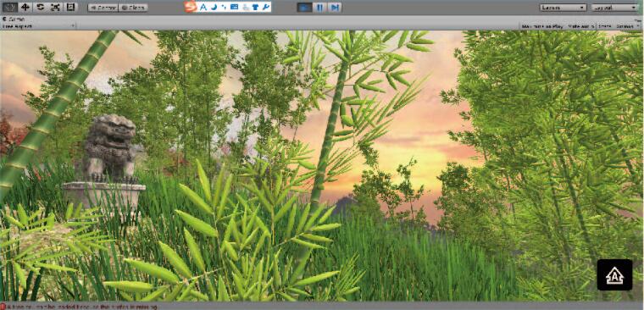
Task: Toggle Mute audio in Game view
Action: (x=580, y=26)
